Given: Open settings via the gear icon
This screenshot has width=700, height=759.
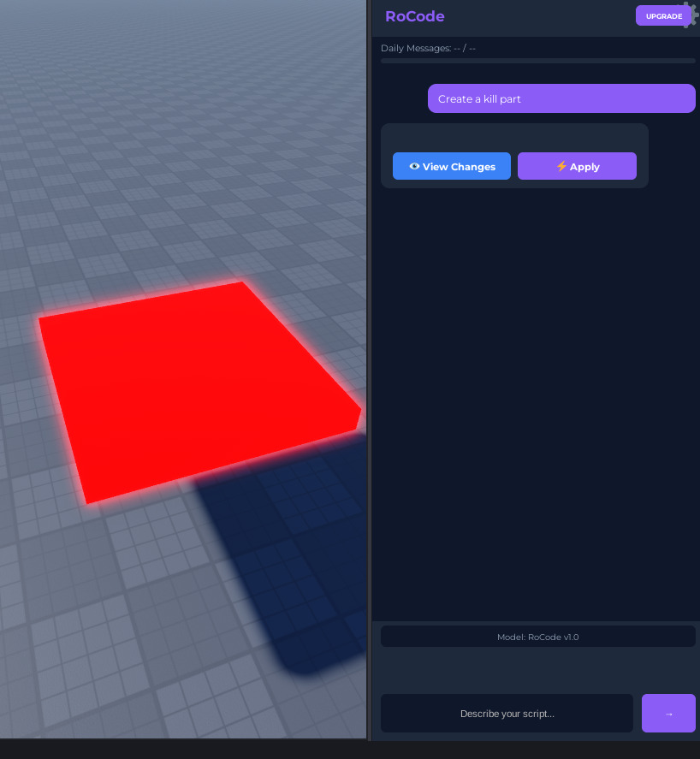Looking at the screenshot, I should click(x=695, y=15).
